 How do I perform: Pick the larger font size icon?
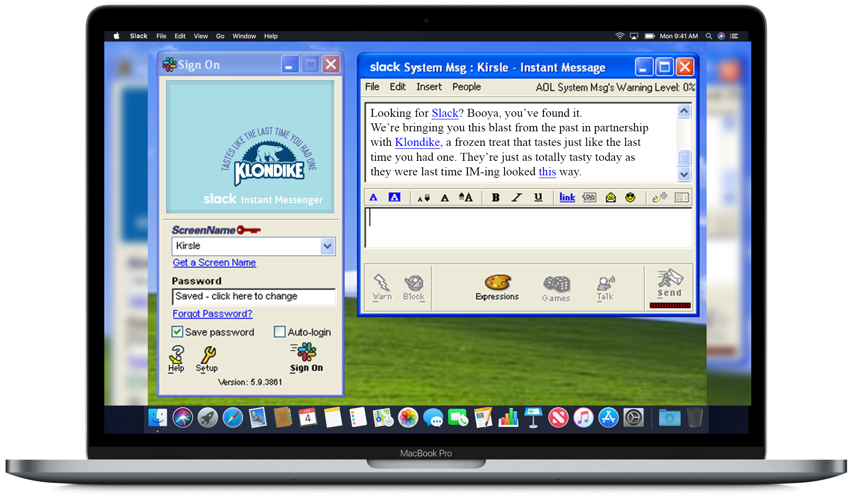(x=466, y=197)
